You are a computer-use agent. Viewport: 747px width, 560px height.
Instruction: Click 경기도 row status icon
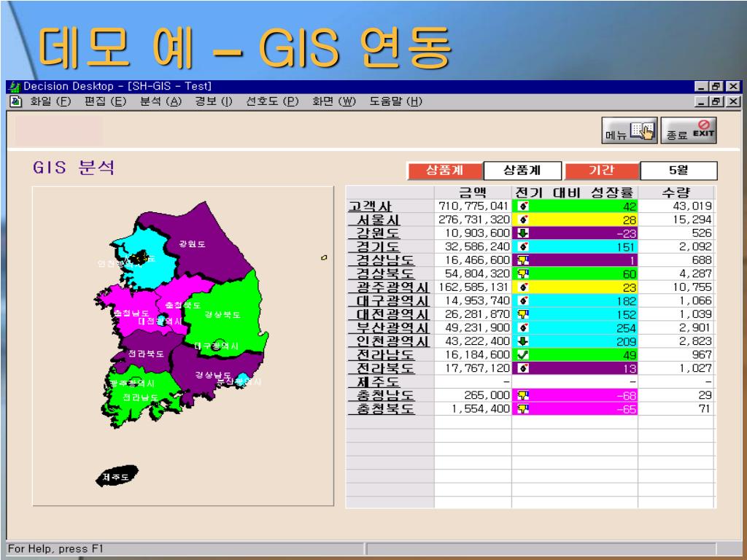(x=523, y=246)
